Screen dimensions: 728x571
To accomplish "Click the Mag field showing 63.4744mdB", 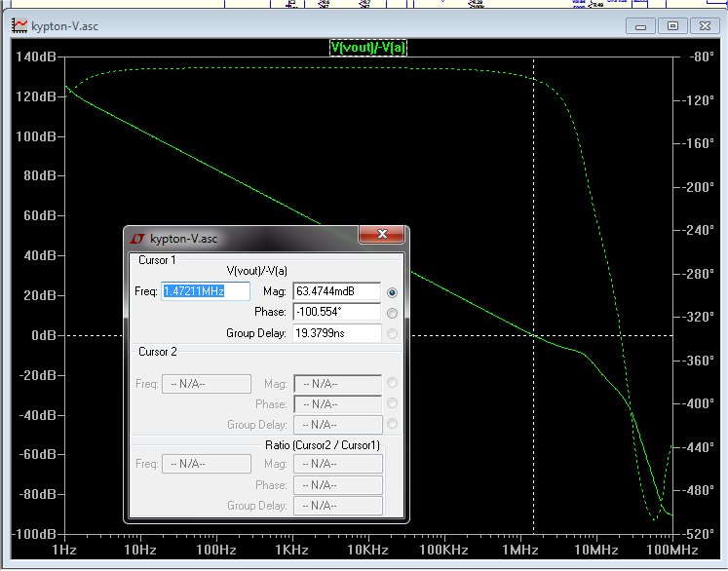I will coord(337,291).
